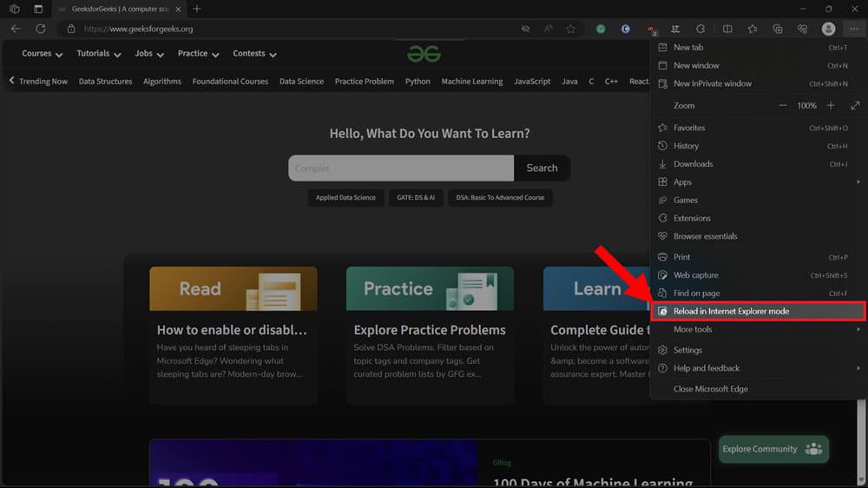Open the Python topic link
The height and width of the screenshot is (488, 868).
(x=418, y=82)
